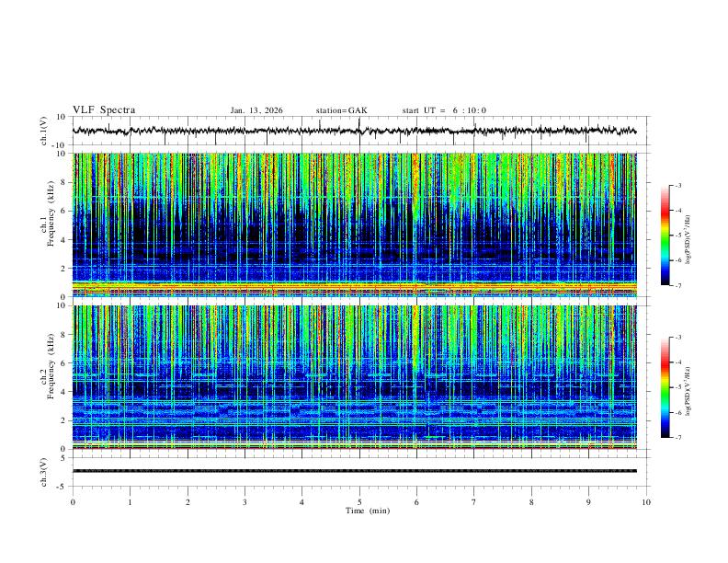Click the "ch.3(V)" axis label
Image resolution: width=728 pixels, height=563 pixels.
pyautogui.click(x=44, y=472)
